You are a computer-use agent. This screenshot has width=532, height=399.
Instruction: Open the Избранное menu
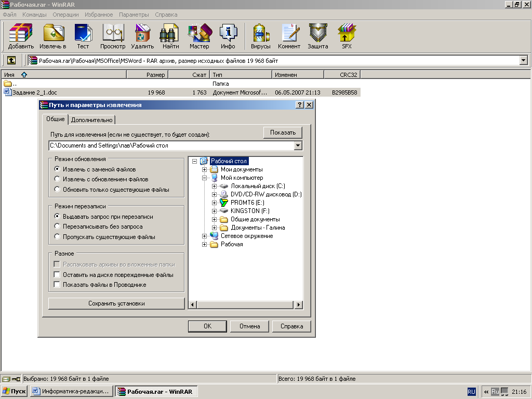tap(99, 15)
